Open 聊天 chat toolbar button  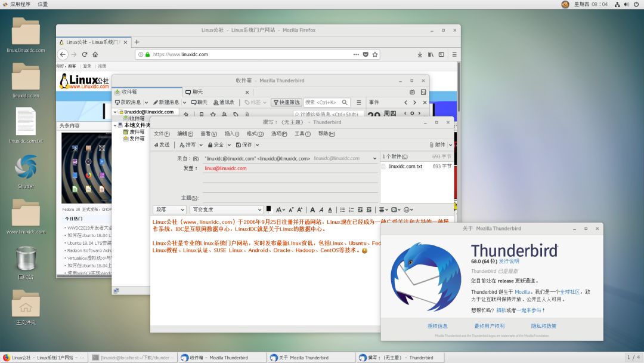coord(199,102)
